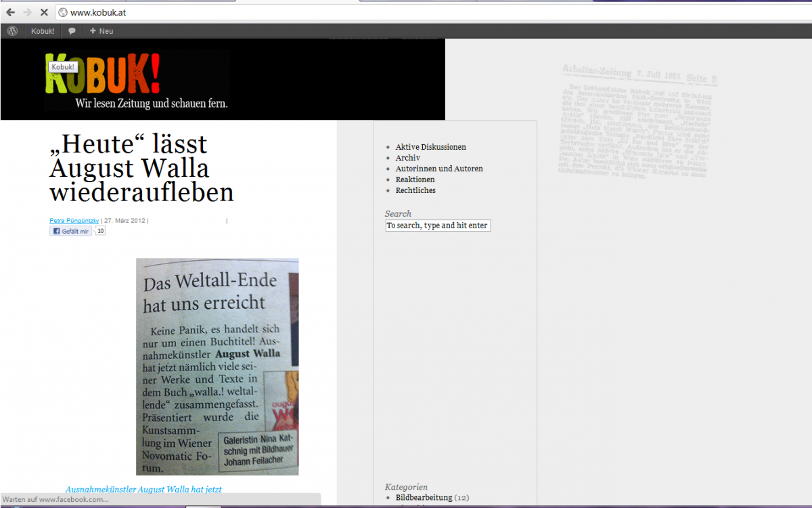The height and width of the screenshot is (508, 812).
Task: Open author Petra Püngüntzky's page
Action: click(x=74, y=221)
